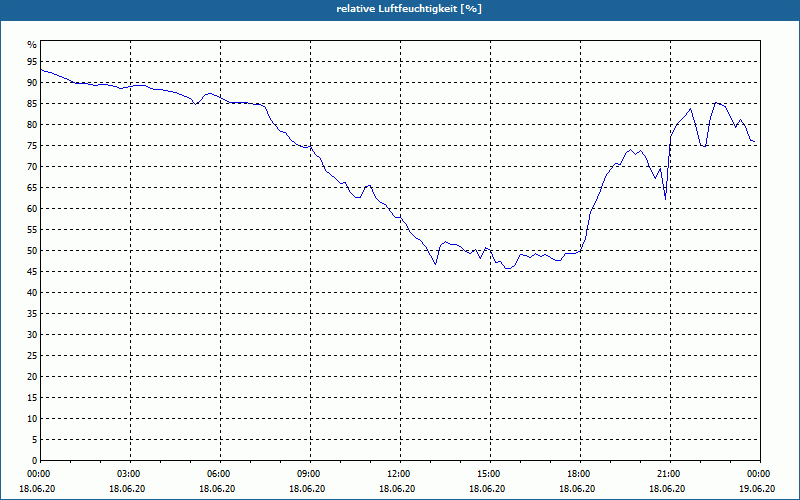The image size is (800, 500).
Task: Select the "0" y-axis value
Action: tap(34, 461)
